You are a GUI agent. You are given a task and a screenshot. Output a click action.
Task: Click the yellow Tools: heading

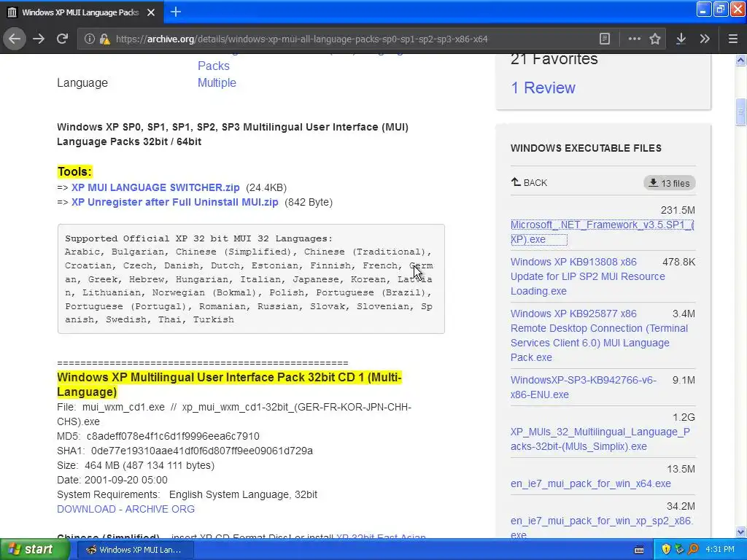75,171
